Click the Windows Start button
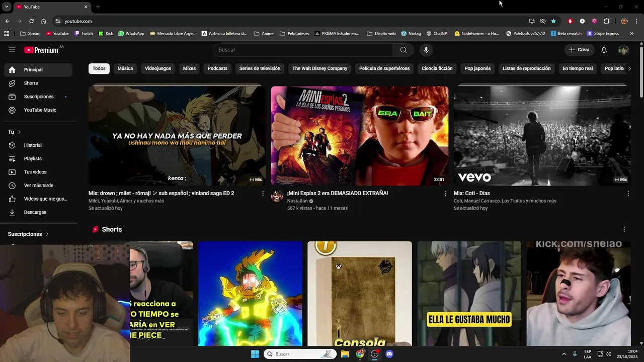644x362 pixels. point(255,354)
